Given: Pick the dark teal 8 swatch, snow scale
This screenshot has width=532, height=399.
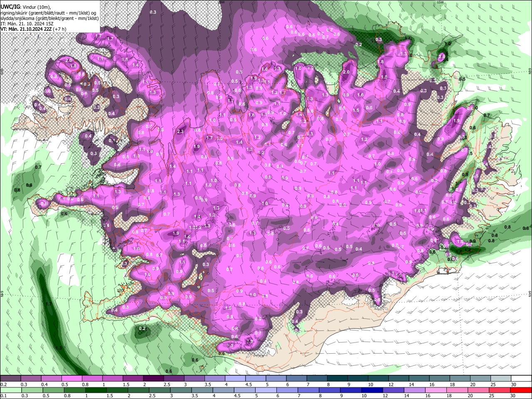Looking at the screenshot, I should [337, 379].
